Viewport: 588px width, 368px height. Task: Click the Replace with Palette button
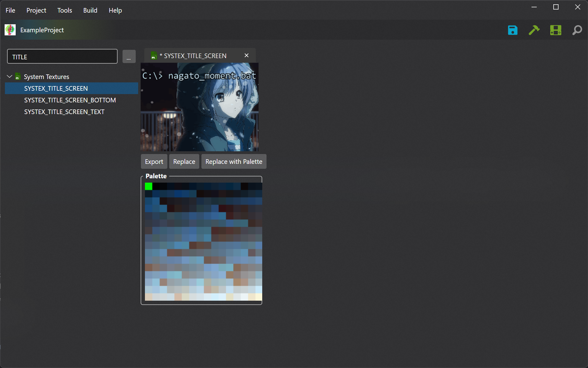(234, 161)
